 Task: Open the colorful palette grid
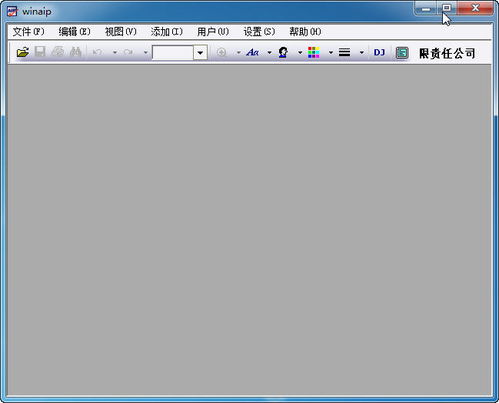coord(314,52)
